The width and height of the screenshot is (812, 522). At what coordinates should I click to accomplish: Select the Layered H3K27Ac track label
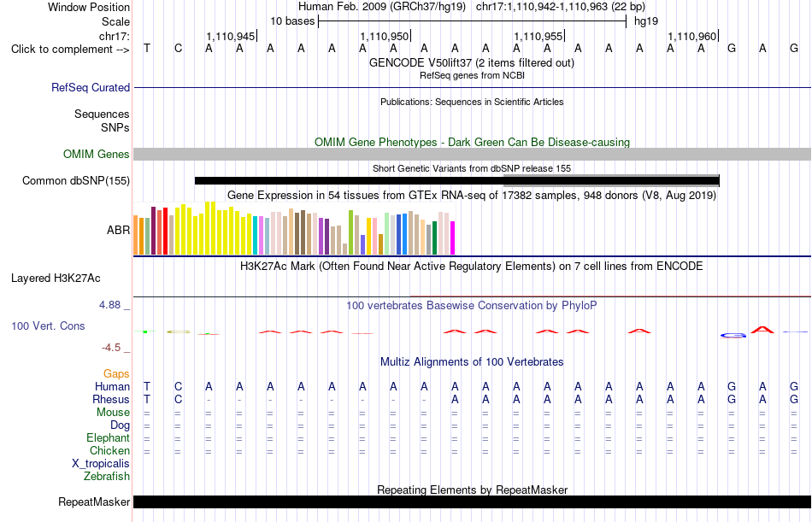point(56,279)
